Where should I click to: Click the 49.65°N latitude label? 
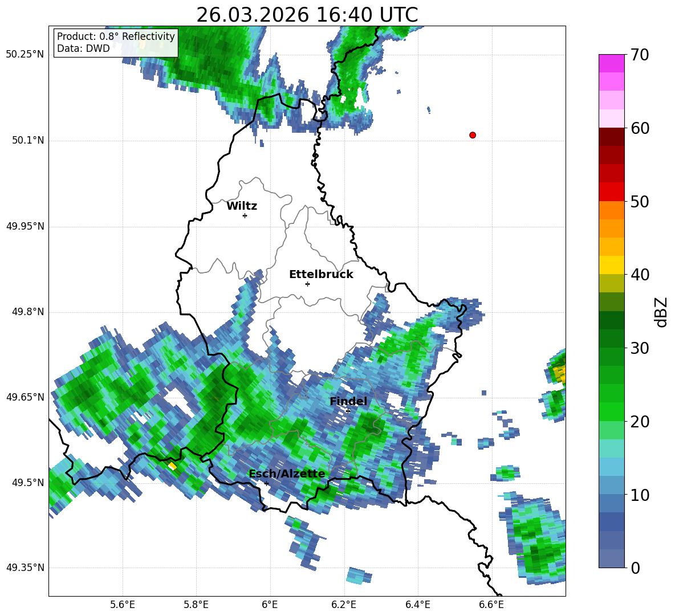pyautogui.click(x=25, y=397)
